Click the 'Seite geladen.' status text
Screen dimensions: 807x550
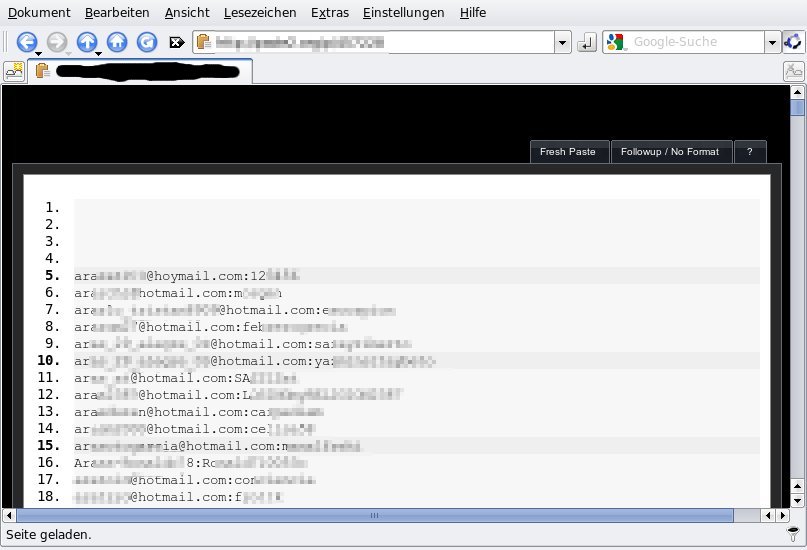coord(49,535)
